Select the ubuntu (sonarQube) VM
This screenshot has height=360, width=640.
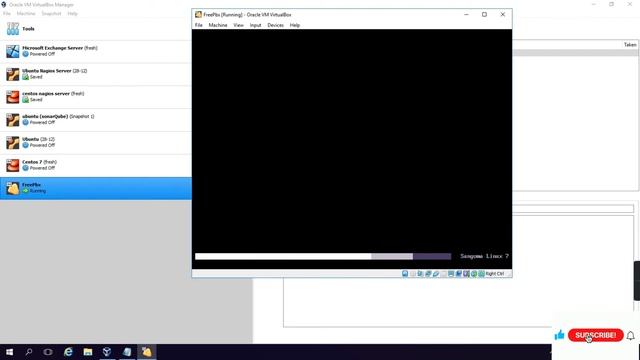click(x=96, y=120)
